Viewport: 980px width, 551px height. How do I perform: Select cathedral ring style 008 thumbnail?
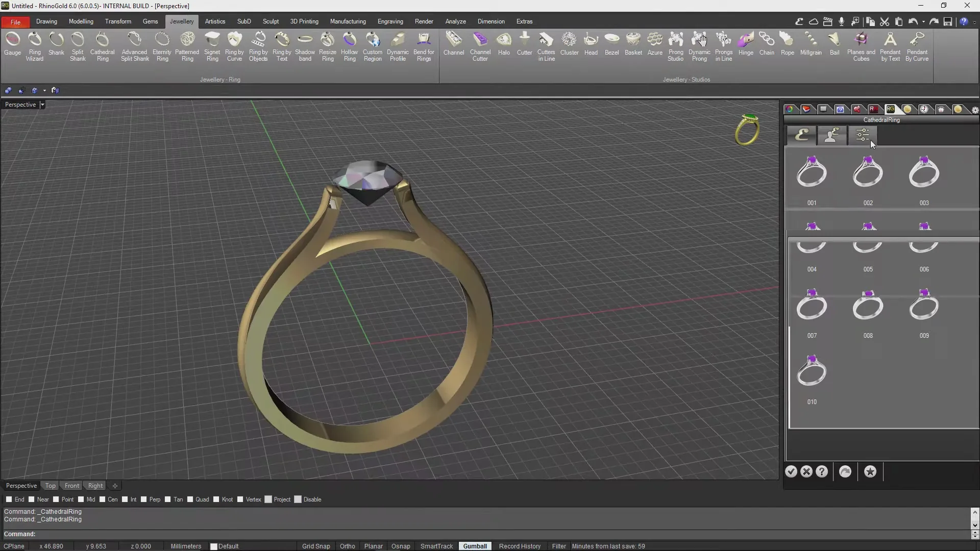tap(868, 306)
